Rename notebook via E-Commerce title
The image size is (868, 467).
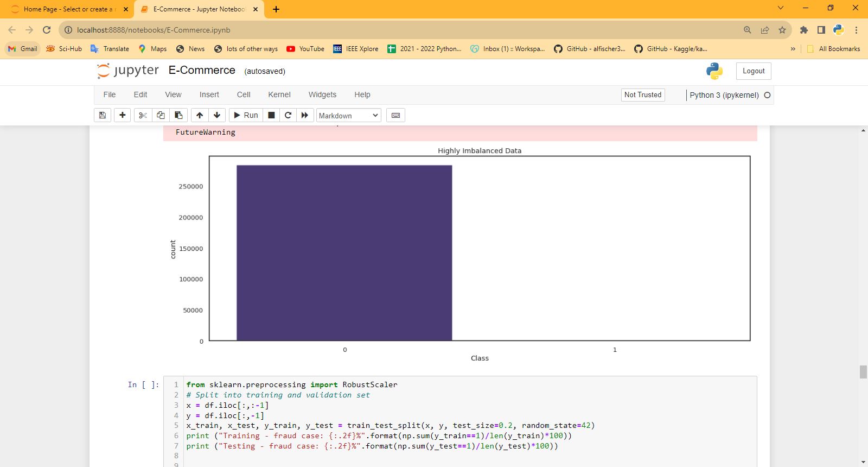[x=202, y=70]
